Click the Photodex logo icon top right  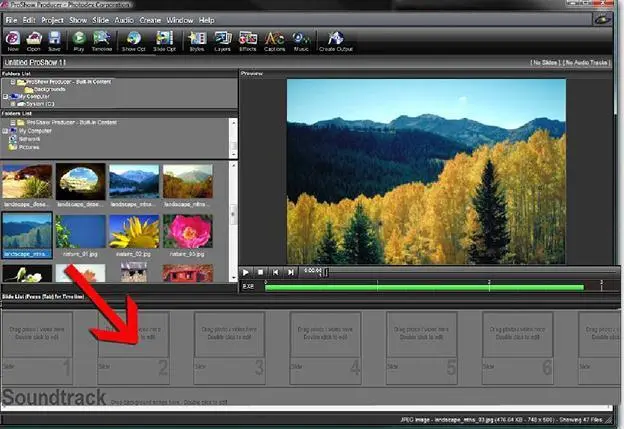[603, 19]
